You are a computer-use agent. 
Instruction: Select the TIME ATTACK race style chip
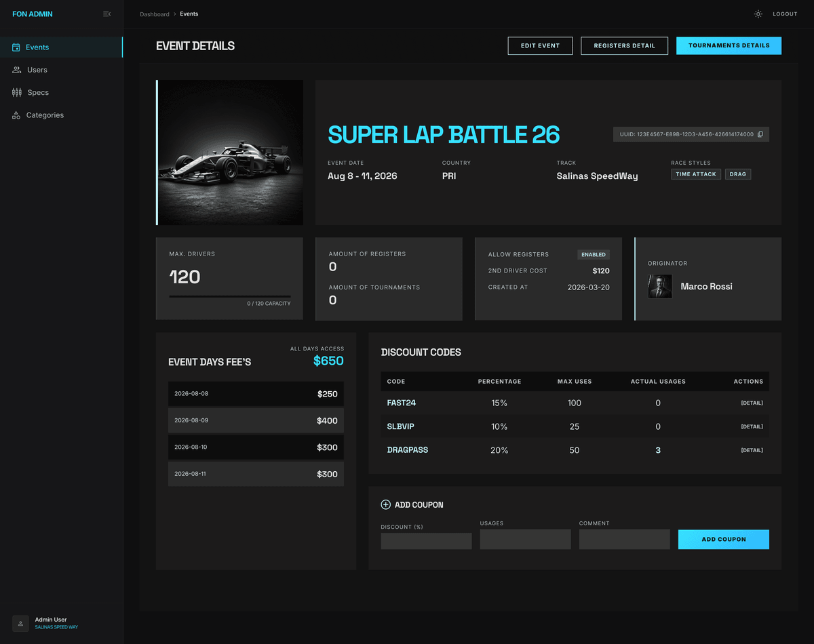pos(695,174)
